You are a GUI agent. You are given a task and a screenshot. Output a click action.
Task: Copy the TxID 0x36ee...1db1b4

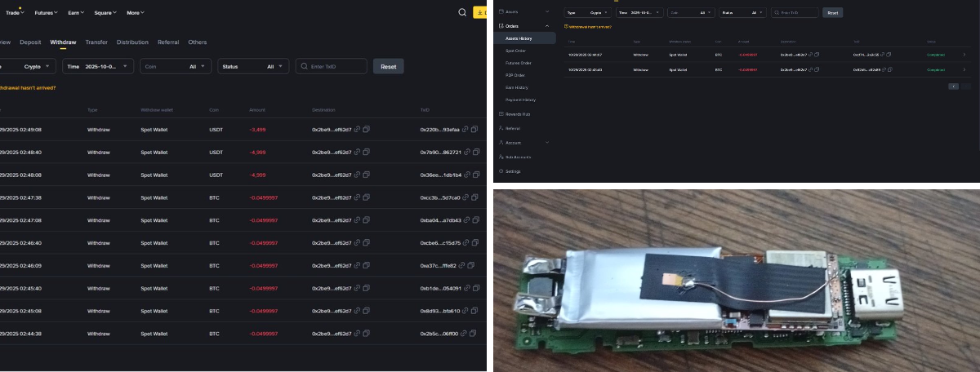475,175
